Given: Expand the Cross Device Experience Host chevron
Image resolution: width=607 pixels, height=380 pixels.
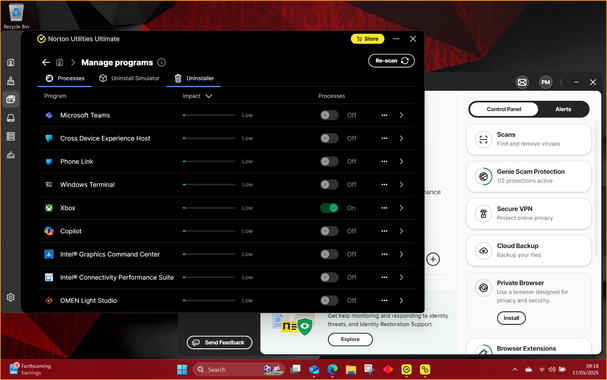Looking at the screenshot, I should (x=401, y=139).
